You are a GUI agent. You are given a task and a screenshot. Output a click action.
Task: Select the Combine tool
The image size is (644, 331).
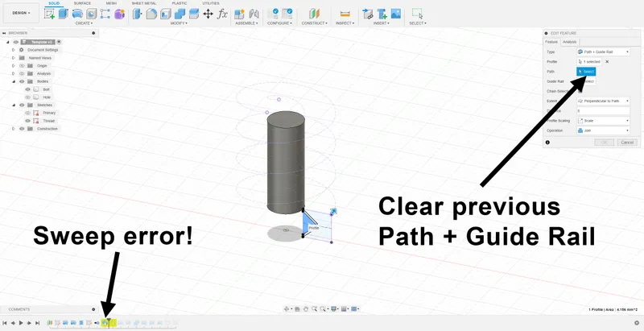[180, 14]
